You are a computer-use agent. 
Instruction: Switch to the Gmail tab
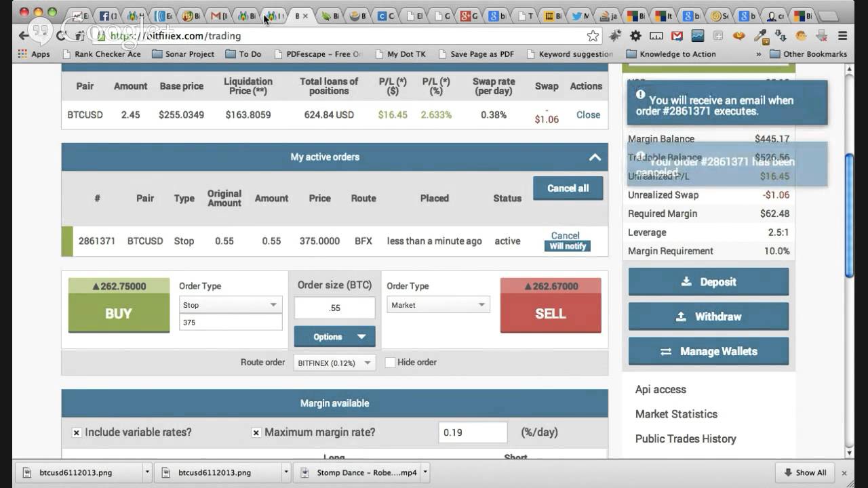coord(219,16)
